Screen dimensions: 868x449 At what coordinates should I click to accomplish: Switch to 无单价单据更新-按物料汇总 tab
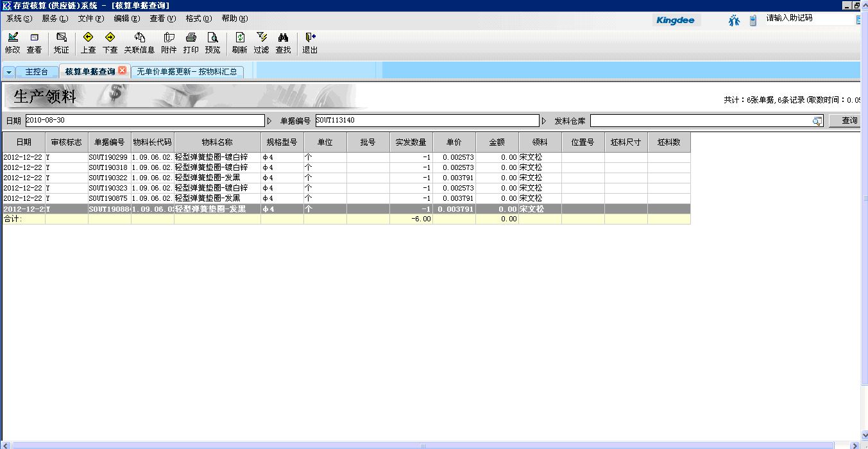point(187,72)
